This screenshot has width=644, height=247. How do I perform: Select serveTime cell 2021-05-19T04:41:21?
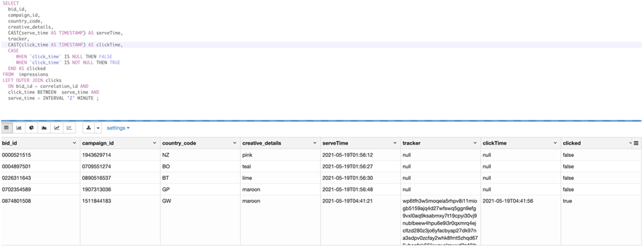[x=360, y=221]
